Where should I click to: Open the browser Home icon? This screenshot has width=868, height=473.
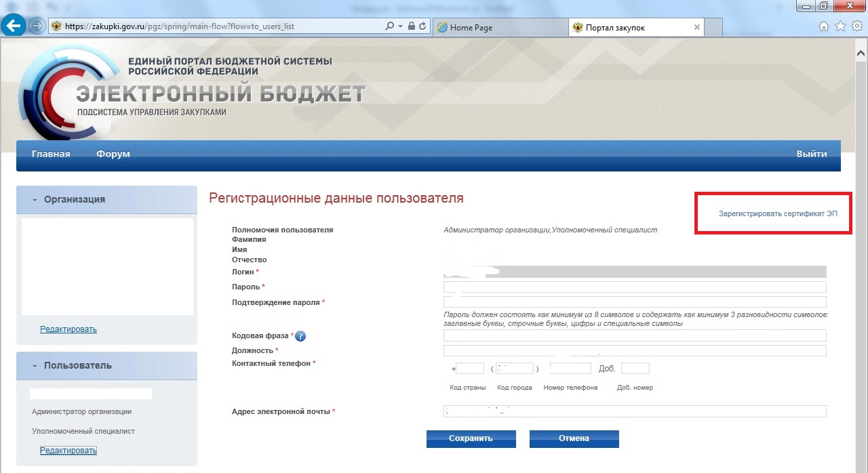tap(824, 27)
